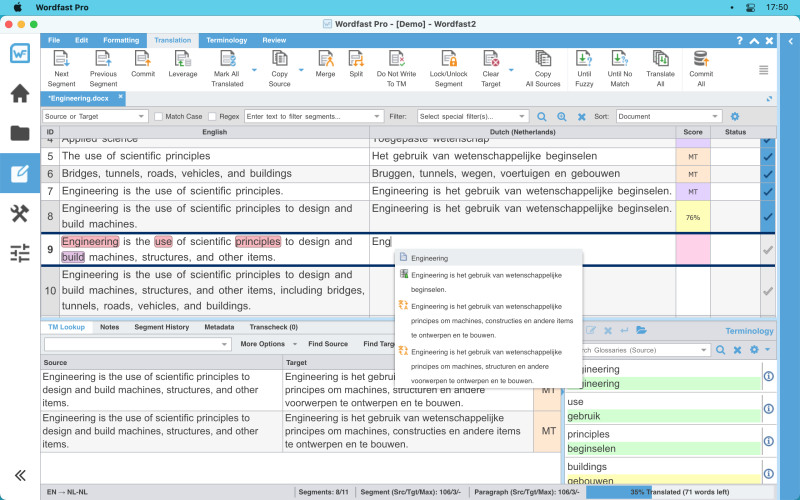Screen dimensions: 800x500
Task: Open the Metadata tab
Action: (x=219, y=327)
